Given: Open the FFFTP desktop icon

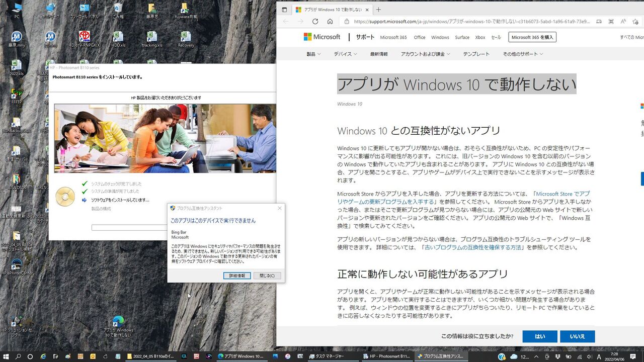Looking at the screenshot, I should (x=17, y=96).
